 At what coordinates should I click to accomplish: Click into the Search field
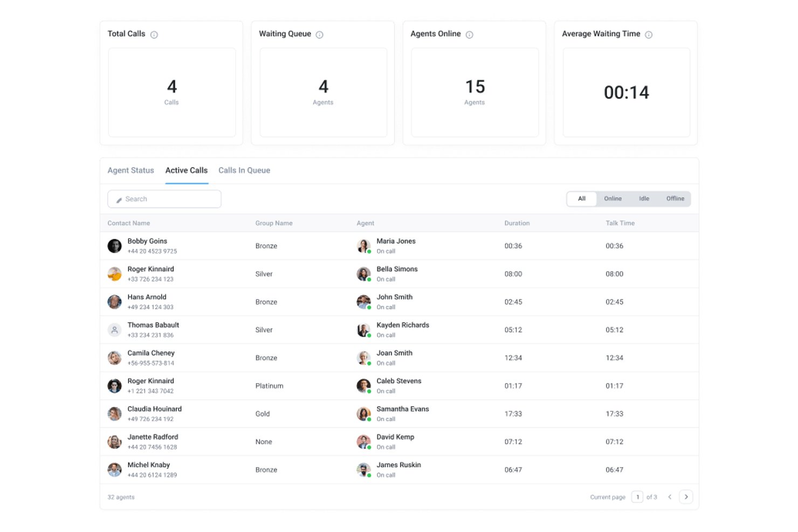click(x=164, y=199)
